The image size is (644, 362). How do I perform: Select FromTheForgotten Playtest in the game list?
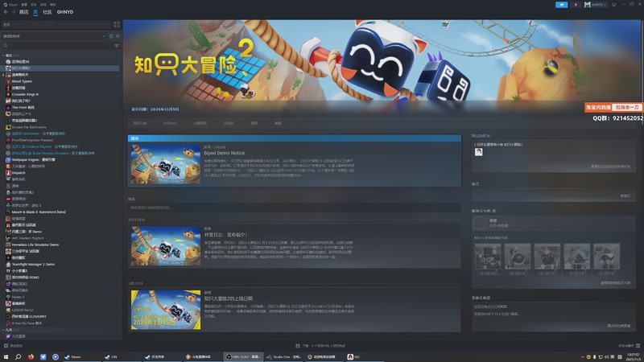point(32,140)
